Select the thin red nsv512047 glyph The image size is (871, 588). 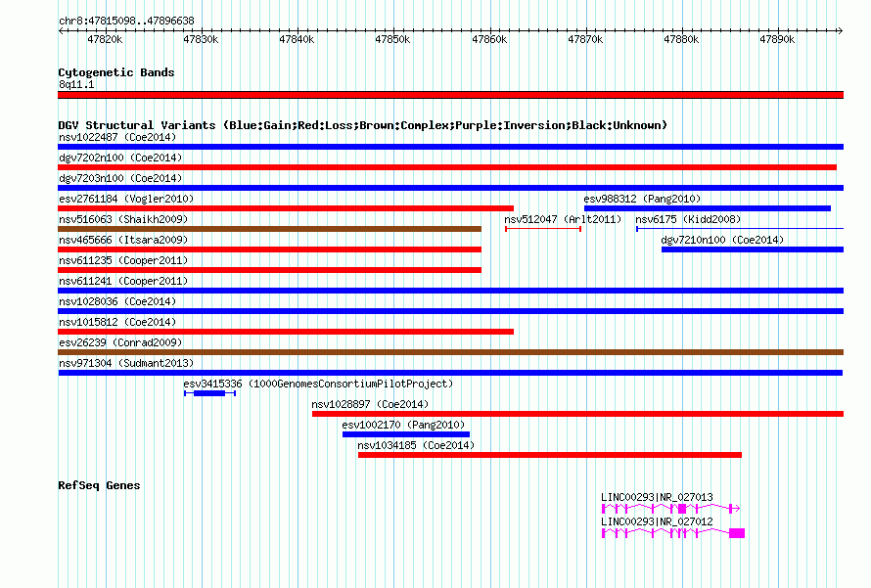543,229
